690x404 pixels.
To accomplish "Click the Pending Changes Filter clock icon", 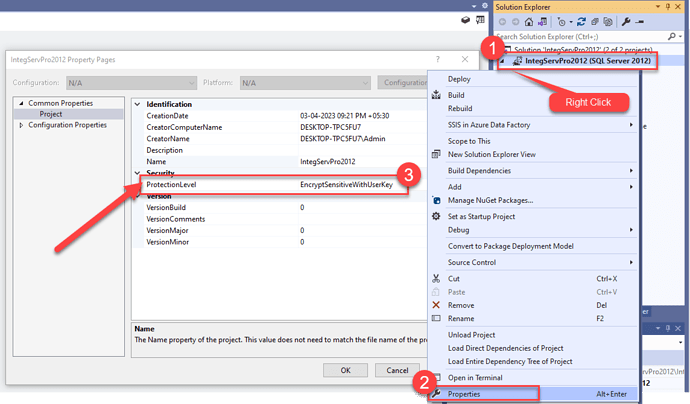I will pos(562,20).
